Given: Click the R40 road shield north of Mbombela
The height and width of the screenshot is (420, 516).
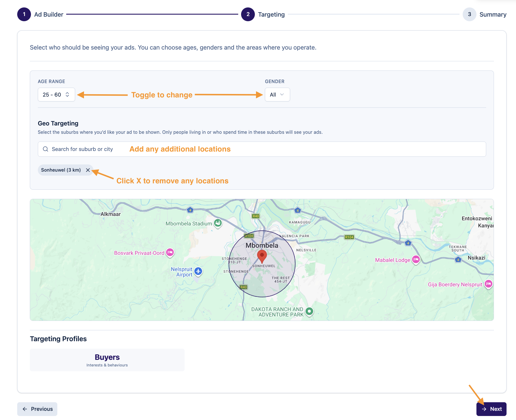Looking at the screenshot, I should pyautogui.click(x=256, y=216).
